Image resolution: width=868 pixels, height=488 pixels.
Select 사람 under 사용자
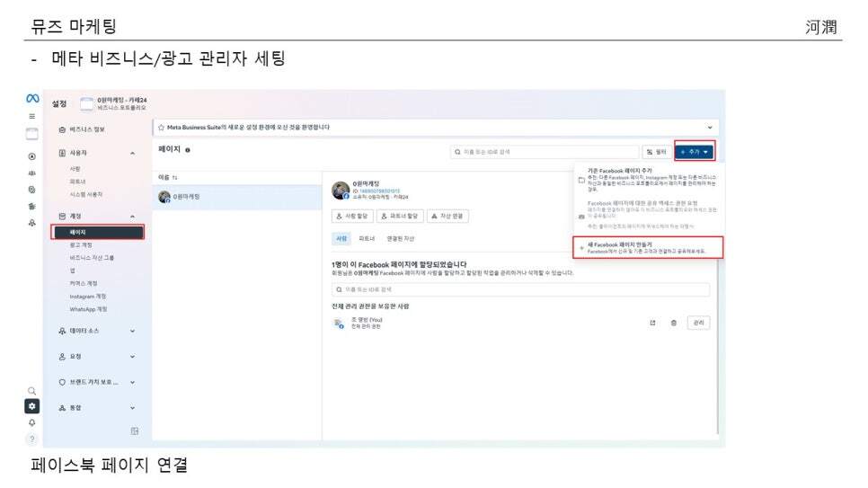[75, 168]
